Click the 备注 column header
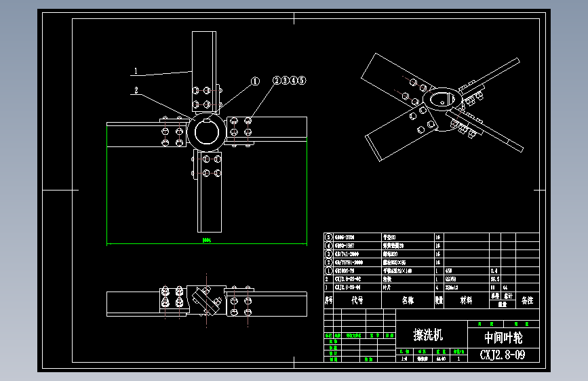588x381 pixels. 527,300
